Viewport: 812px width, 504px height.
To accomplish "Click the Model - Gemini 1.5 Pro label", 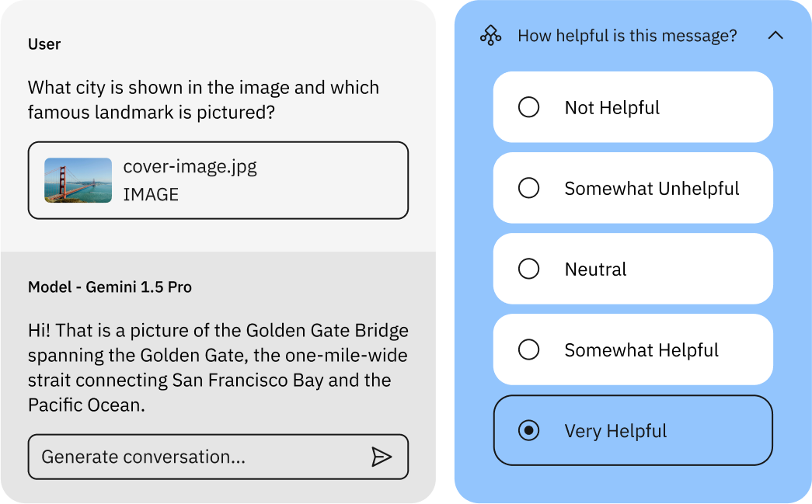I will click(x=110, y=287).
